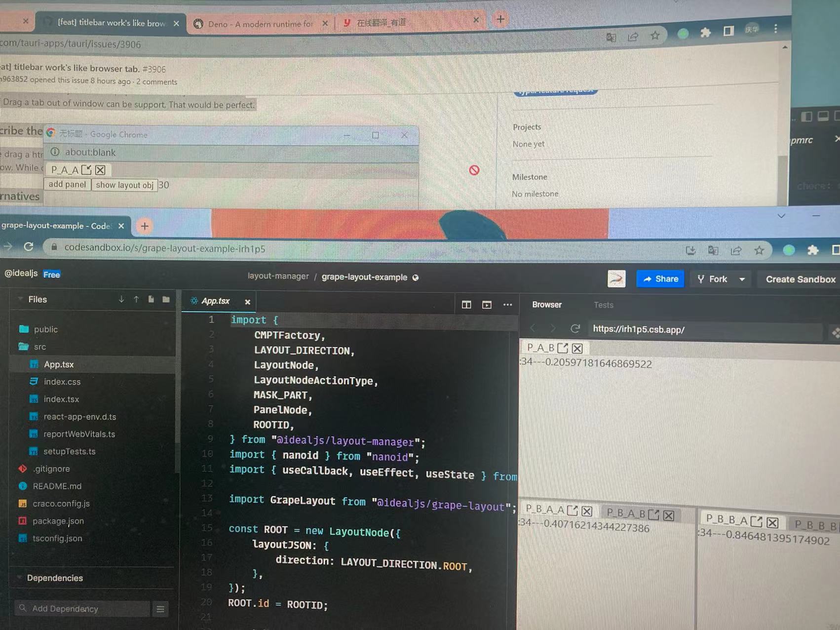Open editor more-options ellipsis icon

coord(507,305)
